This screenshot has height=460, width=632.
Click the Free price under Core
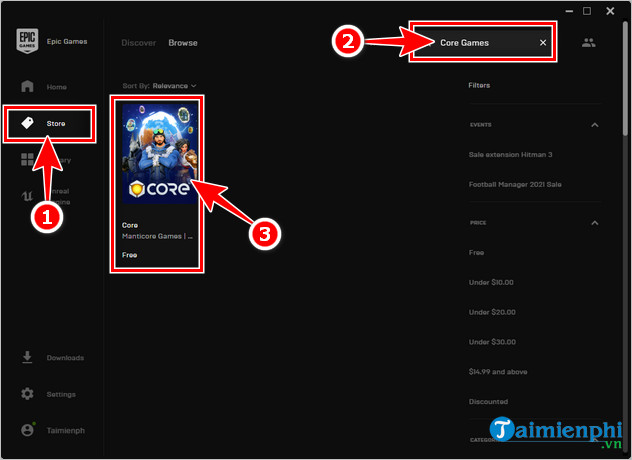[129, 255]
